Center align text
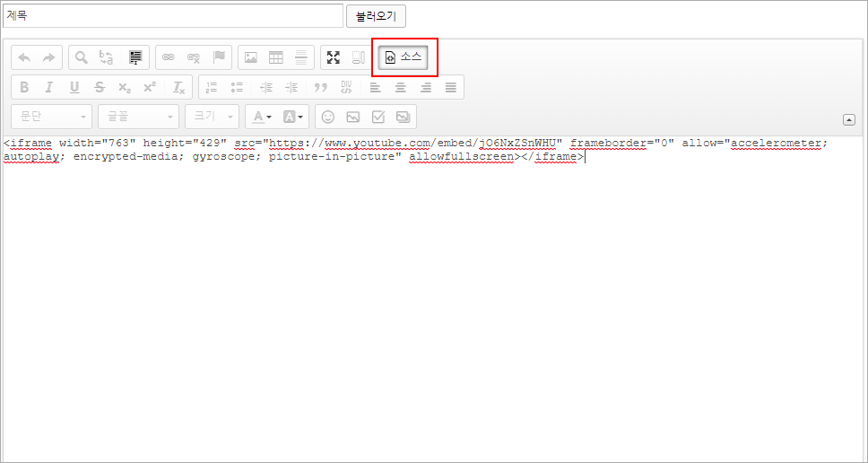Image resolution: width=868 pixels, height=463 pixels. coord(400,87)
